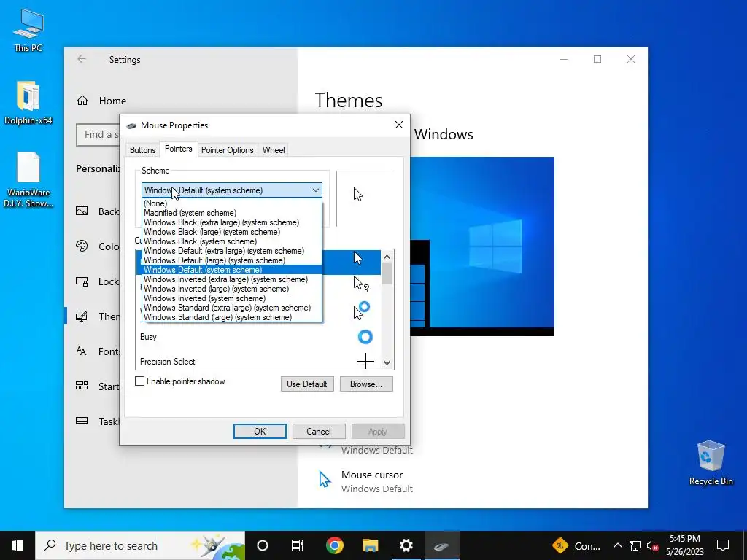Open Task View on the taskbar

pyautogui.click(x=298, y=545)
